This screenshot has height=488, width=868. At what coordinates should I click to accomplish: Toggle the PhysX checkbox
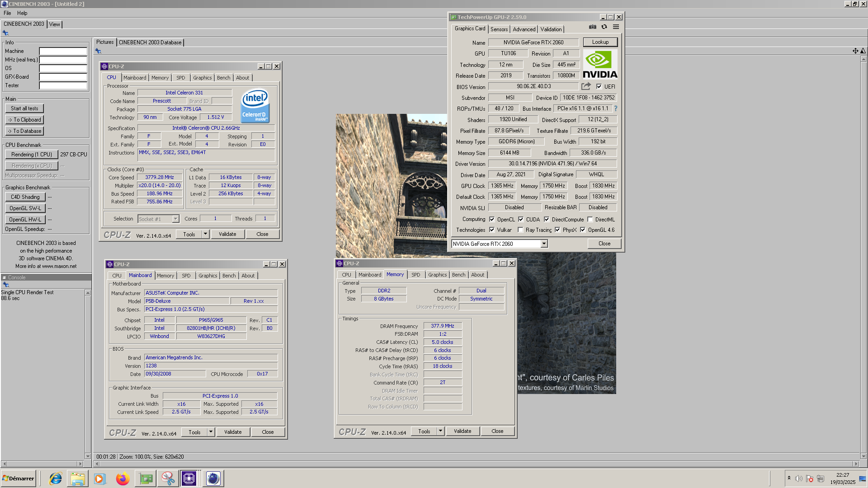coord(557,230)
